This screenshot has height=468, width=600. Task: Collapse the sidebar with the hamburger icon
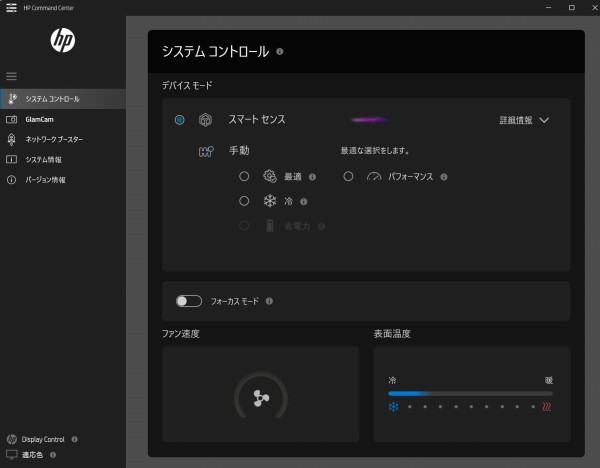tap(12, 76)
